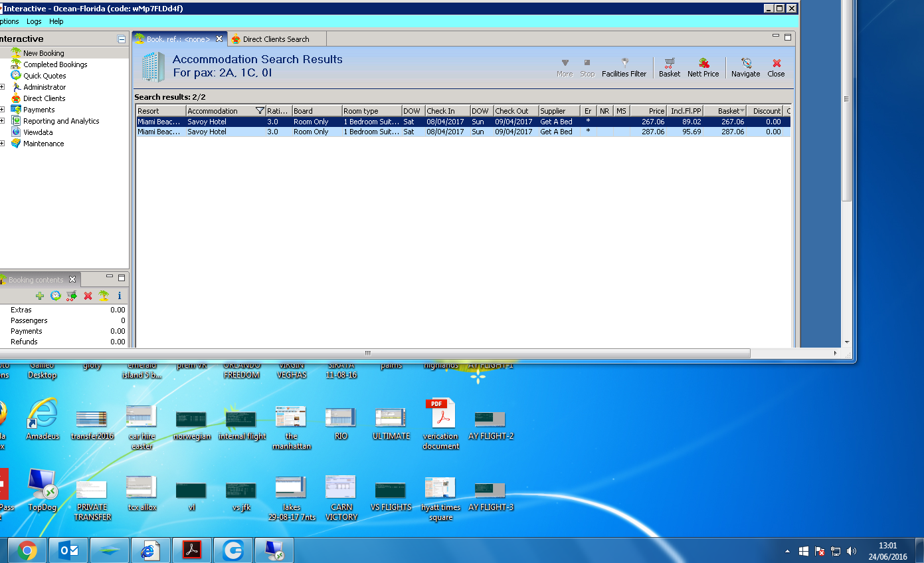This screenshot has height=563, width=924.
Task: Click the vertical scrollbar beside the results panel
Action: click(846, 100)
